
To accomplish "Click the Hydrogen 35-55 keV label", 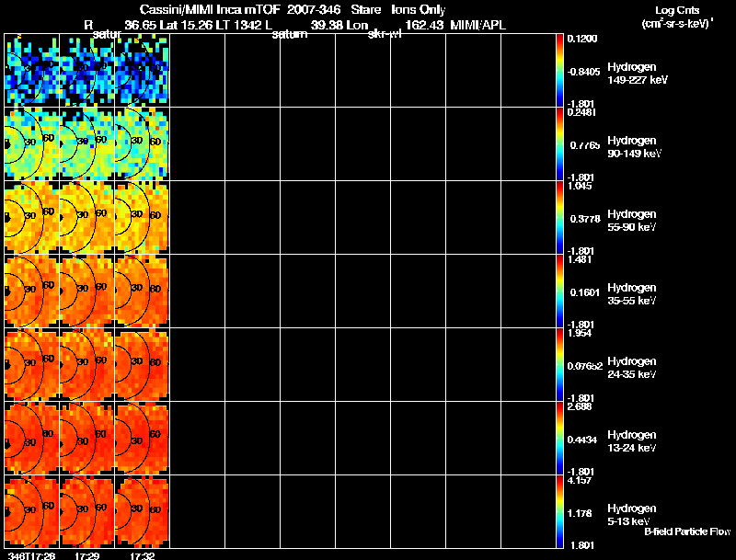I will [632, 294].
